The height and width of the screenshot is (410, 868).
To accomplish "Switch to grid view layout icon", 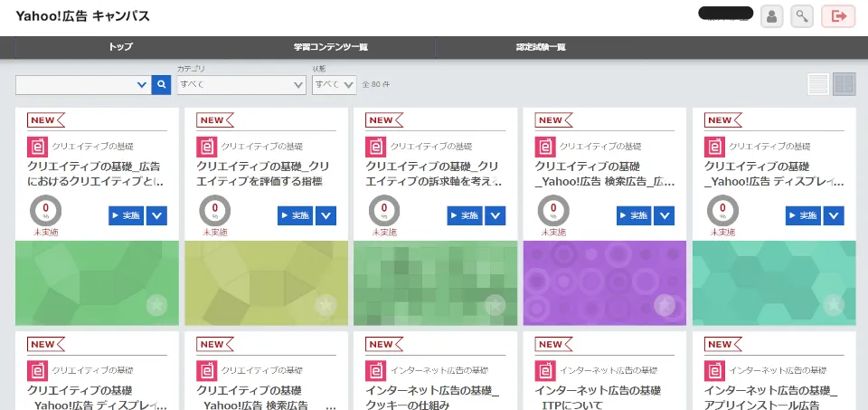I will (x=844, y=84).
